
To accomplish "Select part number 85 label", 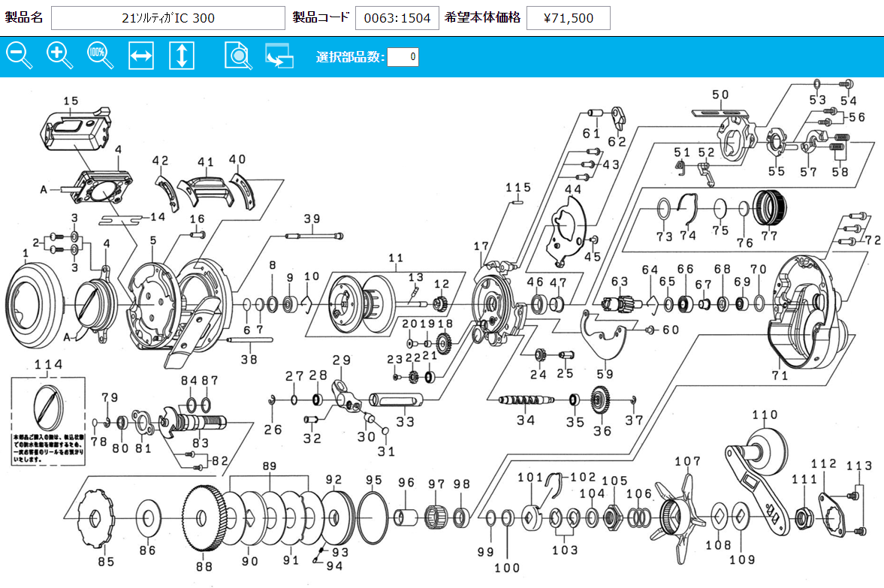I will (x=106, y=562).
